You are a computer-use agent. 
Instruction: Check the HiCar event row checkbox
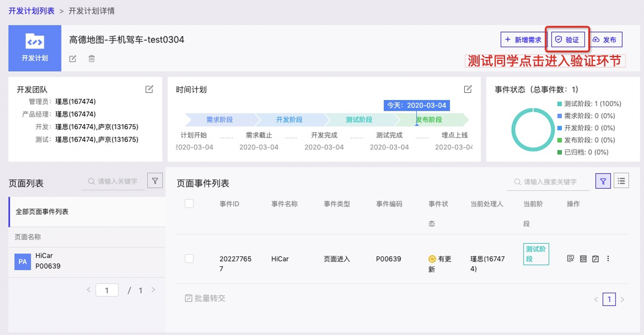[x=189, y=258]
